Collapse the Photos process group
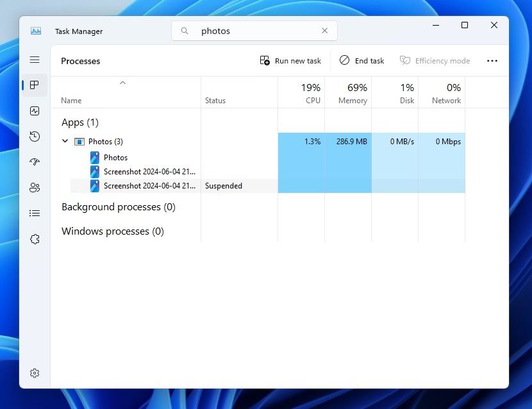532x409 pixels. point(65,141)
